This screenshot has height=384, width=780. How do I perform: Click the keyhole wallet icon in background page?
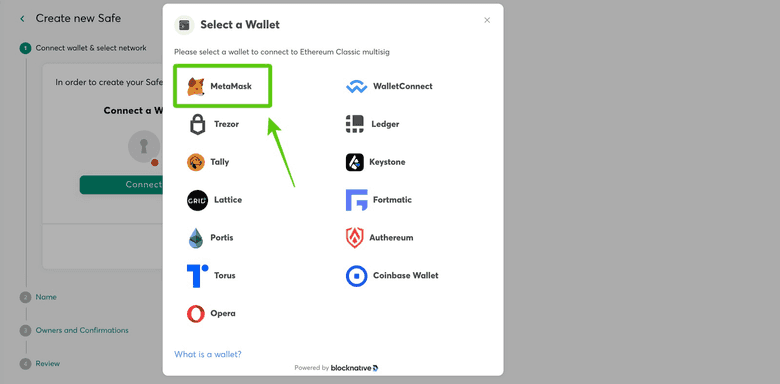pos(144,147)
